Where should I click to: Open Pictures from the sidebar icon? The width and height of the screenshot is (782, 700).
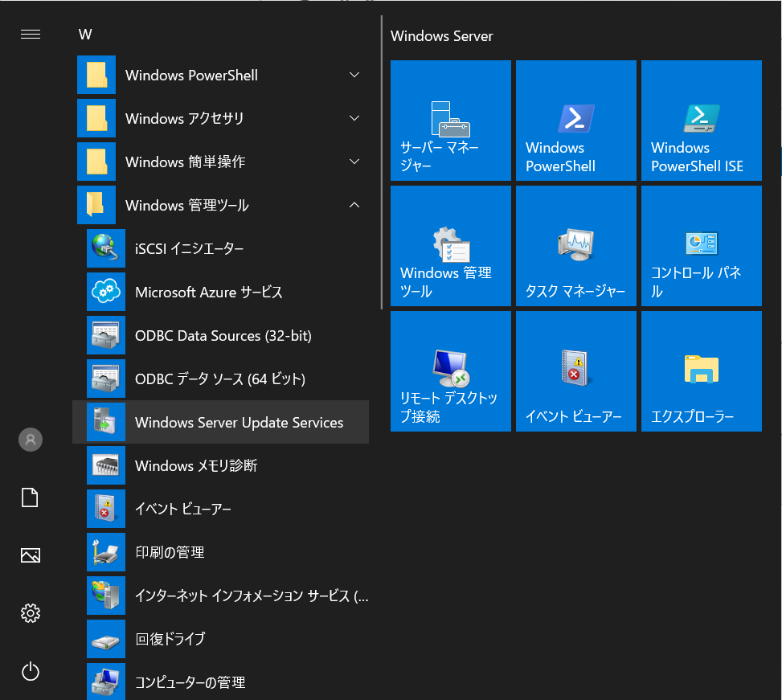coord(31,555)
